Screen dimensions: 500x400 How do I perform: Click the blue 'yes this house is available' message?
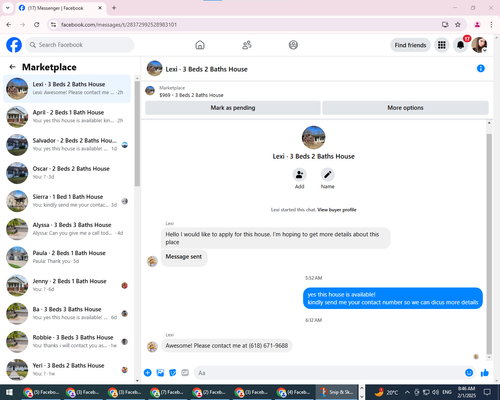click(x=393, y=298)
